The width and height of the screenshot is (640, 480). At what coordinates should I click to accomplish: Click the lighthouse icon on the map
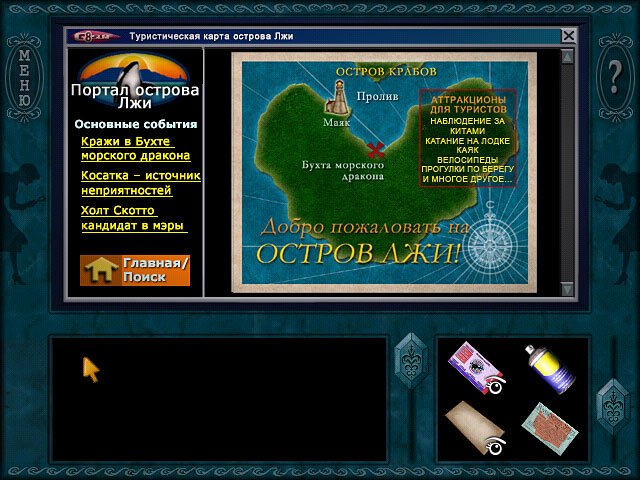[338, 98]
